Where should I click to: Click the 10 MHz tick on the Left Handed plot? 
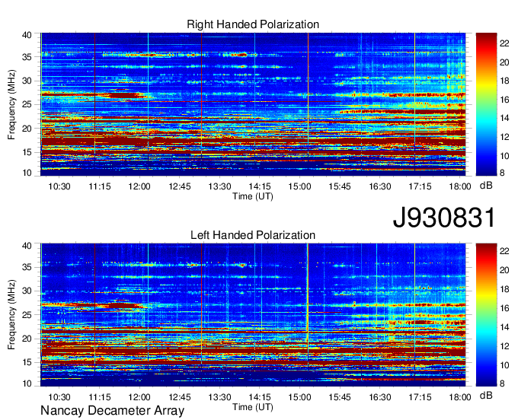tap(27, 383)
